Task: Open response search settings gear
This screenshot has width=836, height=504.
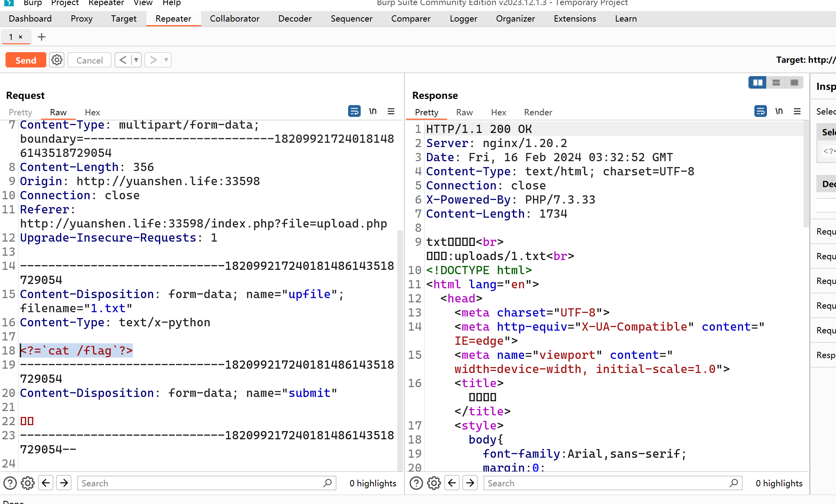Action: [434, 483]
